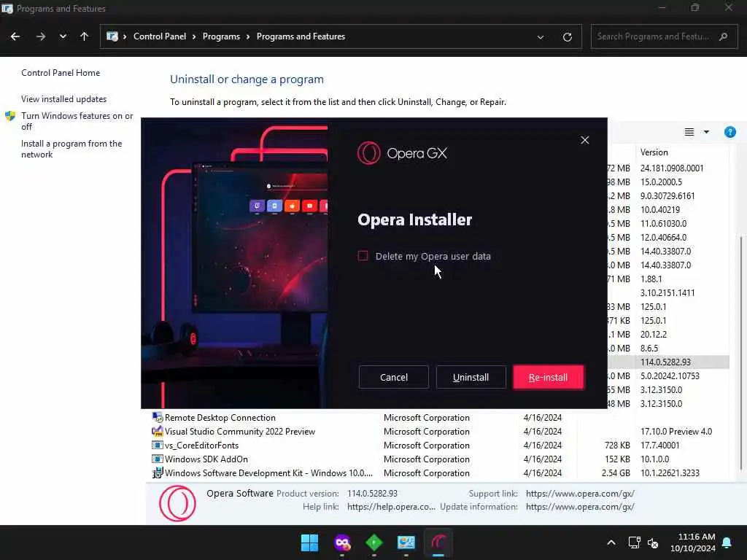Select the Remote Desktop Connection row

[438, 418]
